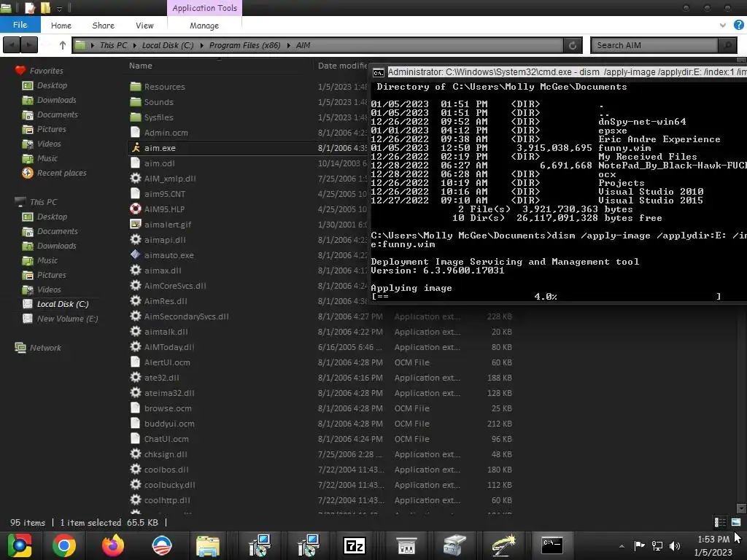Screen dimensions: 747x560
Task: Select the Admin.ocm file icon
Action: coord(136,132)
